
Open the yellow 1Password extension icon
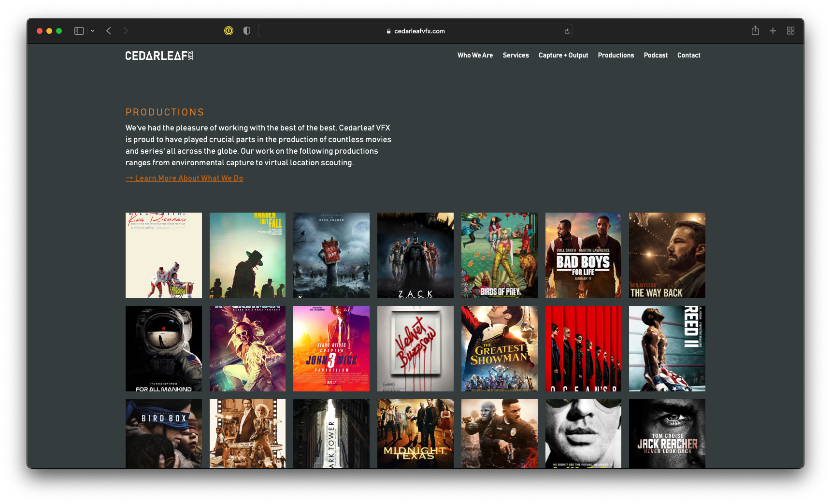click(229, 31)
